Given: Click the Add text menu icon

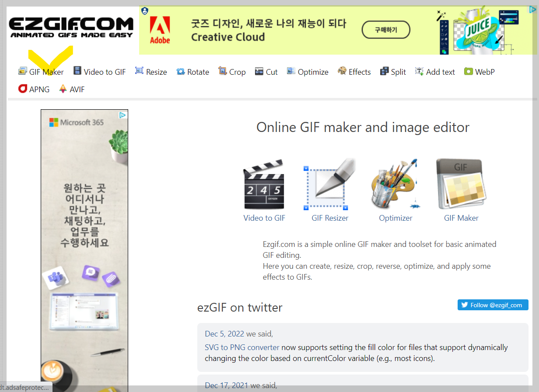Looking at the screenshot, I should (x=419, y=71).
